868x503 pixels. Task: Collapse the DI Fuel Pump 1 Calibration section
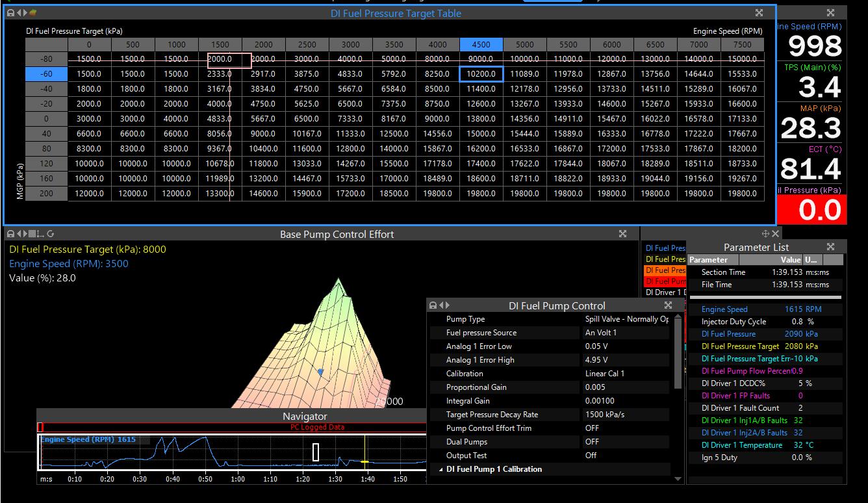coord(442,469)
